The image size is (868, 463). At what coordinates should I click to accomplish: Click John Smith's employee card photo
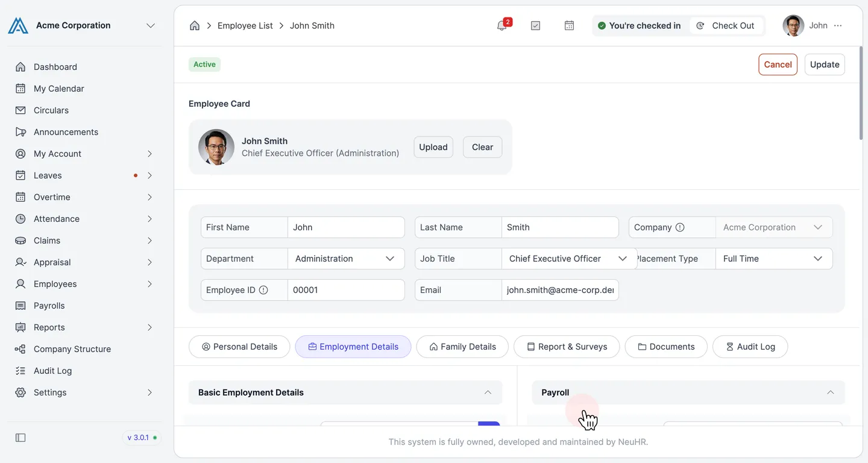216,147
